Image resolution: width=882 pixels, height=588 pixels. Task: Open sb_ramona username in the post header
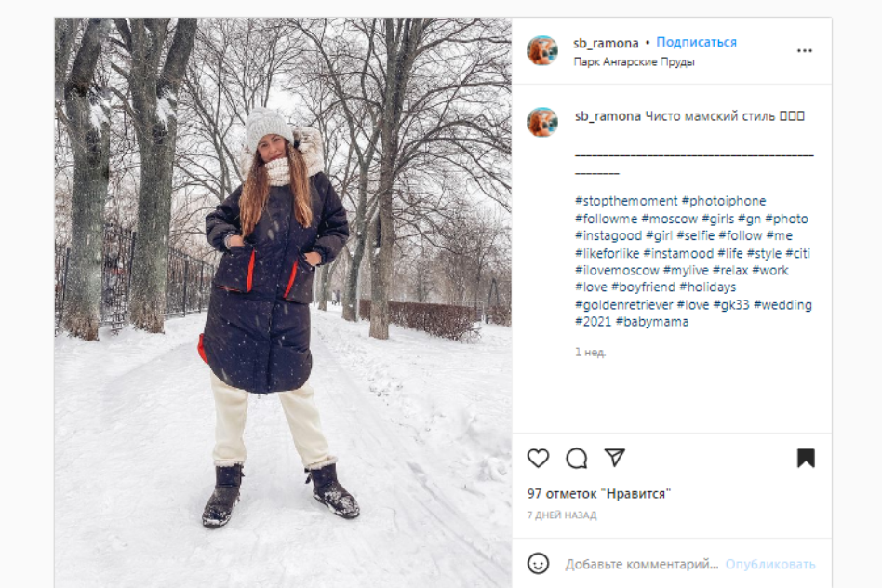[606, 43]
